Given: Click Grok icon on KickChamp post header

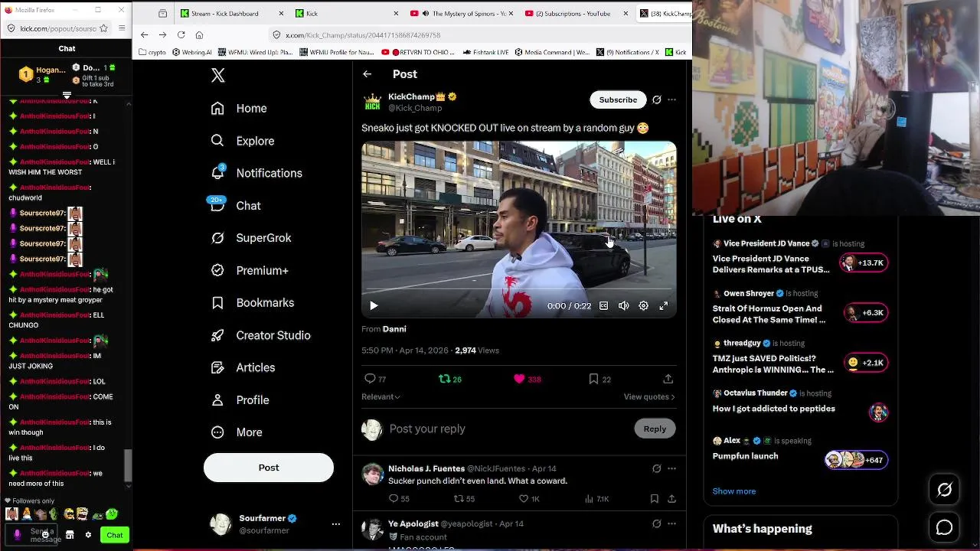Looking at the screenshot, I should click(656, 99).
